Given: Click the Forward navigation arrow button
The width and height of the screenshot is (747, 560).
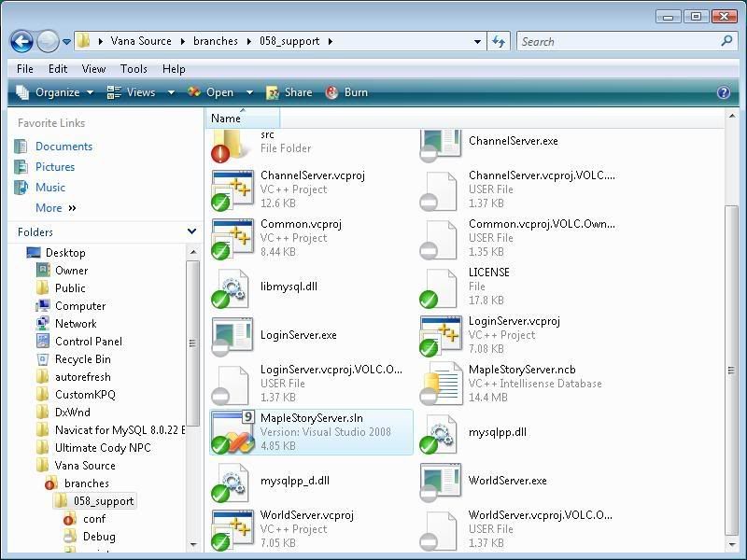Looking at the screenshot, I should (48, 41).
